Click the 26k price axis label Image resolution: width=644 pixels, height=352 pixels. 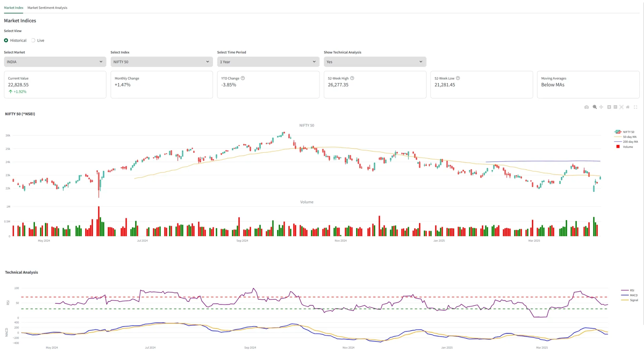[8, 136]
